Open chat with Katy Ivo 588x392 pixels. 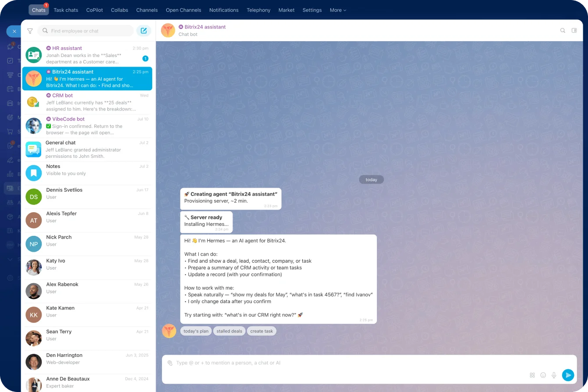(x=87, y=268)
